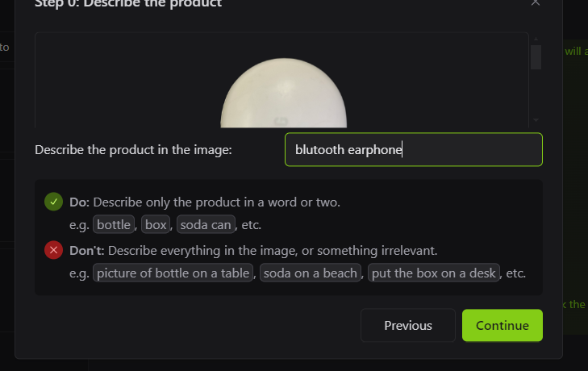Click the scrollbar up arrow in image preview
The image size is (588, 371).
536,39
